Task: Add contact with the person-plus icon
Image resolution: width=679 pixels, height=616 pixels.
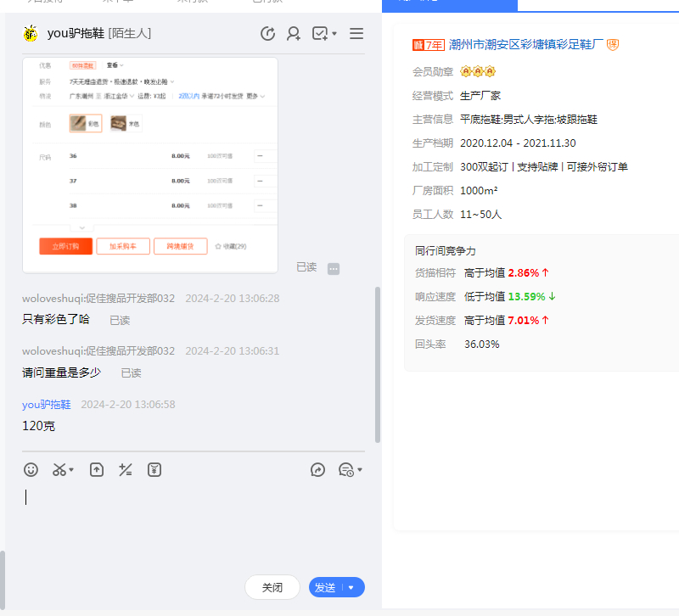Action: pos(294,33)
